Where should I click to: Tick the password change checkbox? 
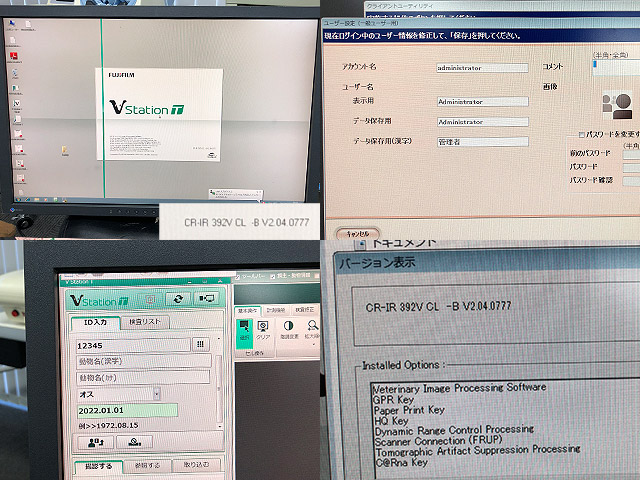click(x=581, y=134)
